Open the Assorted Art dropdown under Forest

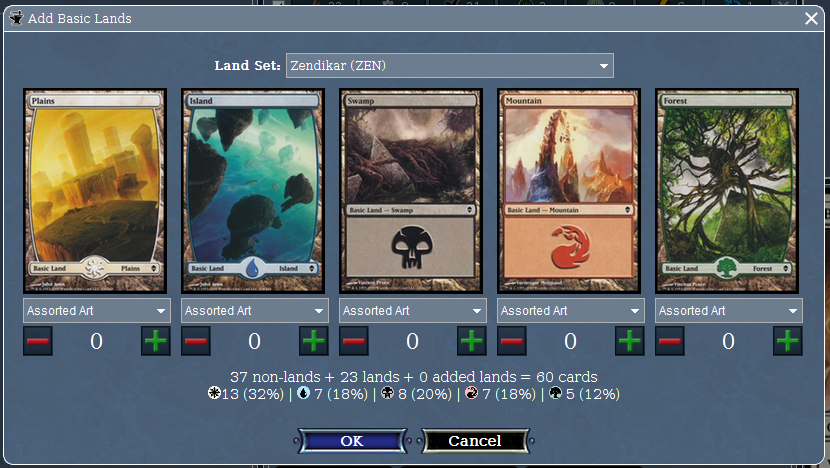pos(729,311)
